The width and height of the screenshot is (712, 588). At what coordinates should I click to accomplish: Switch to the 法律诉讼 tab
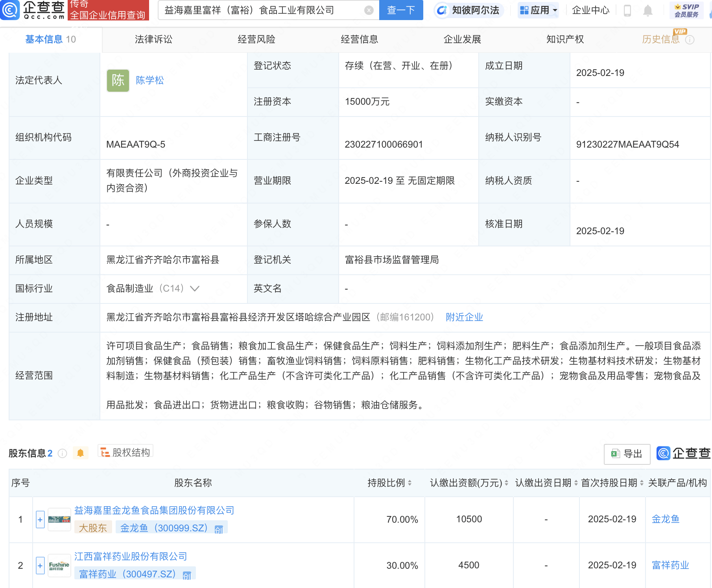(x=153, y=39)
